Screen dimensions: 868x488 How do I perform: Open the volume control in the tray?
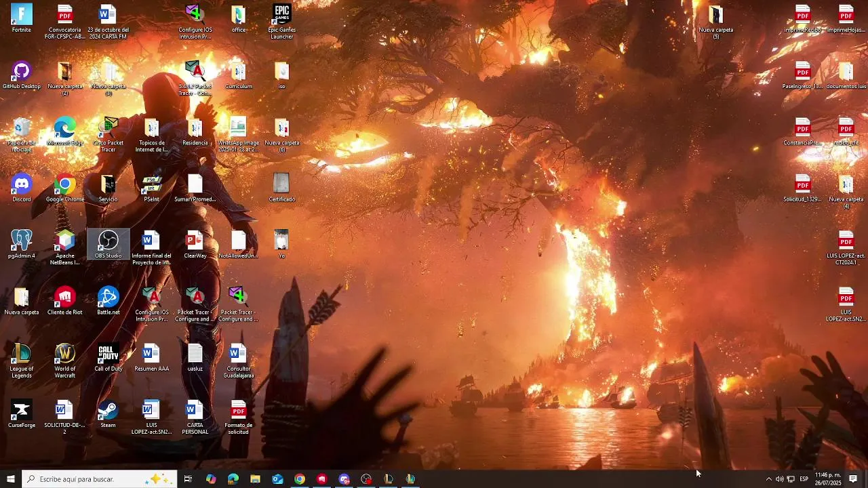pos(779,479)
